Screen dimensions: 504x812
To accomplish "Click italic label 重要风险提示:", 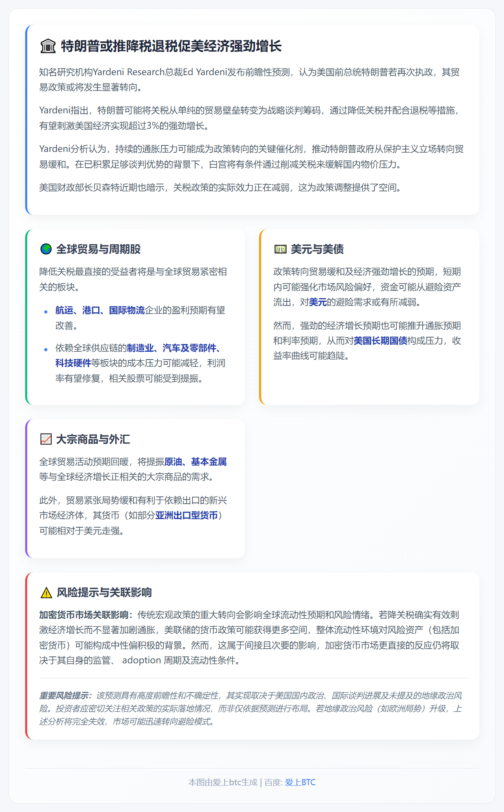I will point(66,696).
